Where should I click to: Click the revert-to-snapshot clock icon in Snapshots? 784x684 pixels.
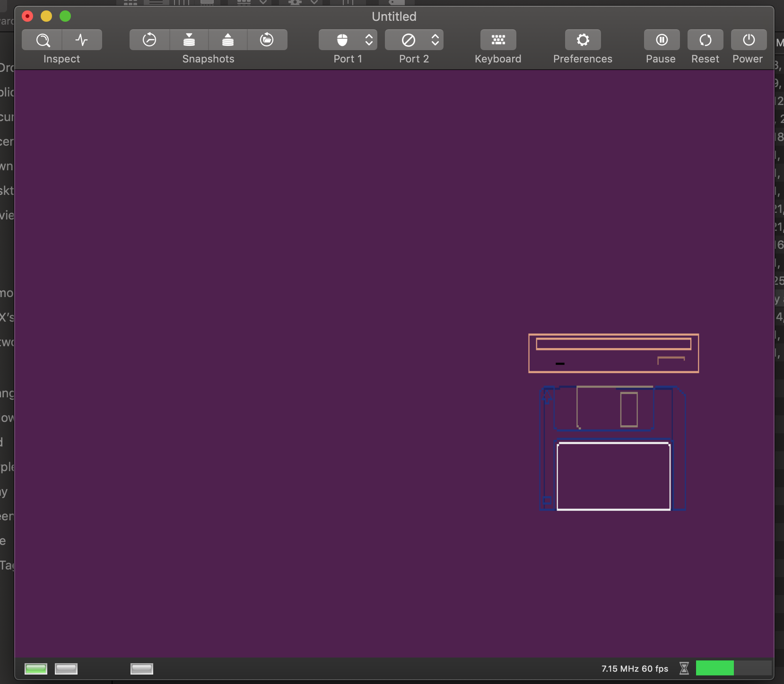(x=149, y=40)
